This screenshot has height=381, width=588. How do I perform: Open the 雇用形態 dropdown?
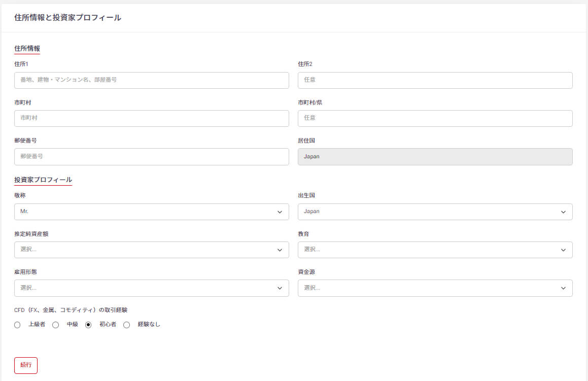(x=151, y=288)
